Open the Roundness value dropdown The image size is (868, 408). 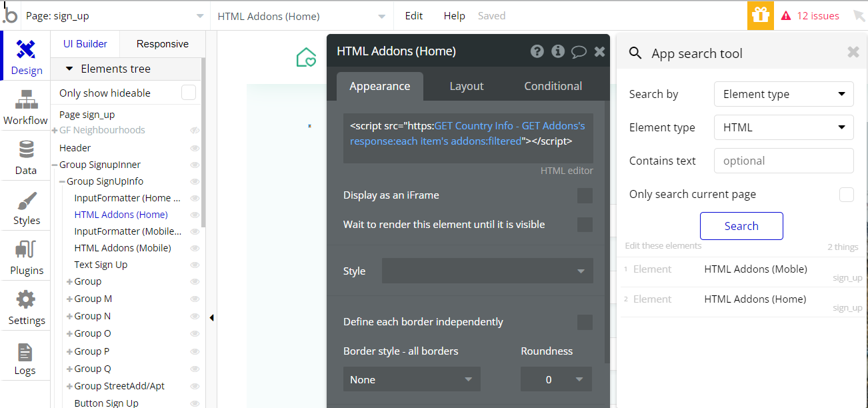(556, 379)
